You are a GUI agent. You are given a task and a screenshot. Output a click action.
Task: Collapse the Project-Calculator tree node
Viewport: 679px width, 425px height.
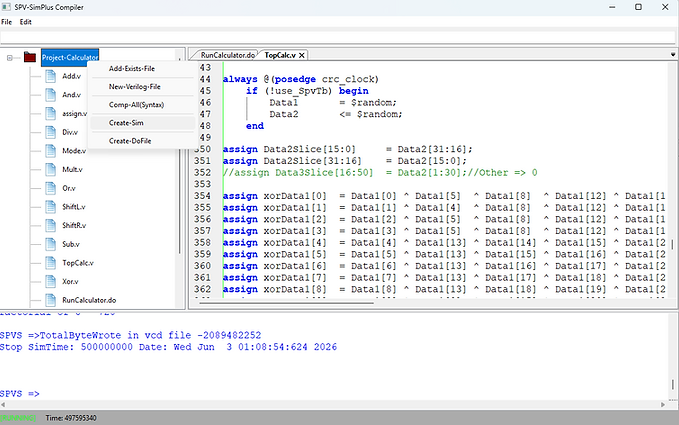(x=10, y=58)
